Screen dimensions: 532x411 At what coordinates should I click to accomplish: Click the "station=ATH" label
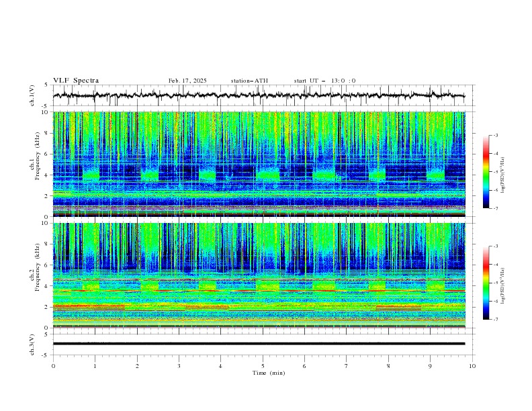249,81
